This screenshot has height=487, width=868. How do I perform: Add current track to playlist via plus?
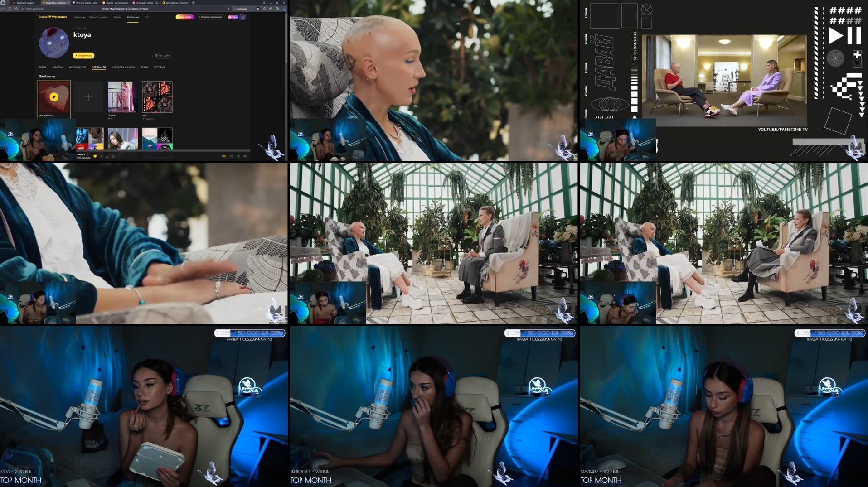coord(101,156)
